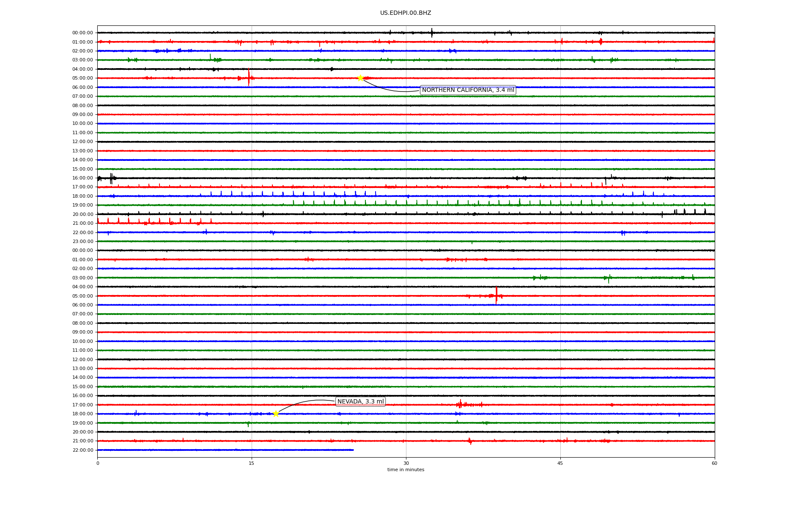Click the 0 tick label on the x-axis
The height and width of the screenshot is (508, 812).
[x=98, y=463]
